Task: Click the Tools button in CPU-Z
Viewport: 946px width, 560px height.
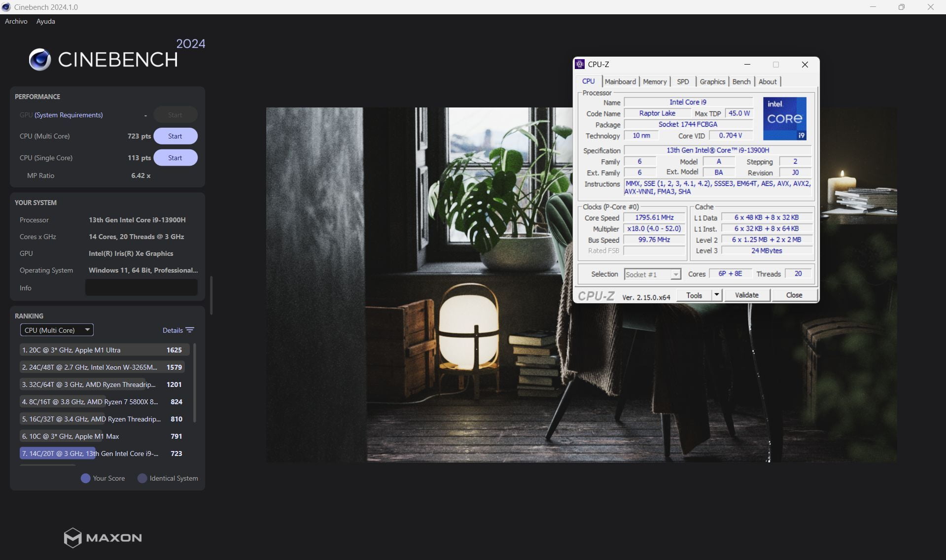Action: point(694,295)
